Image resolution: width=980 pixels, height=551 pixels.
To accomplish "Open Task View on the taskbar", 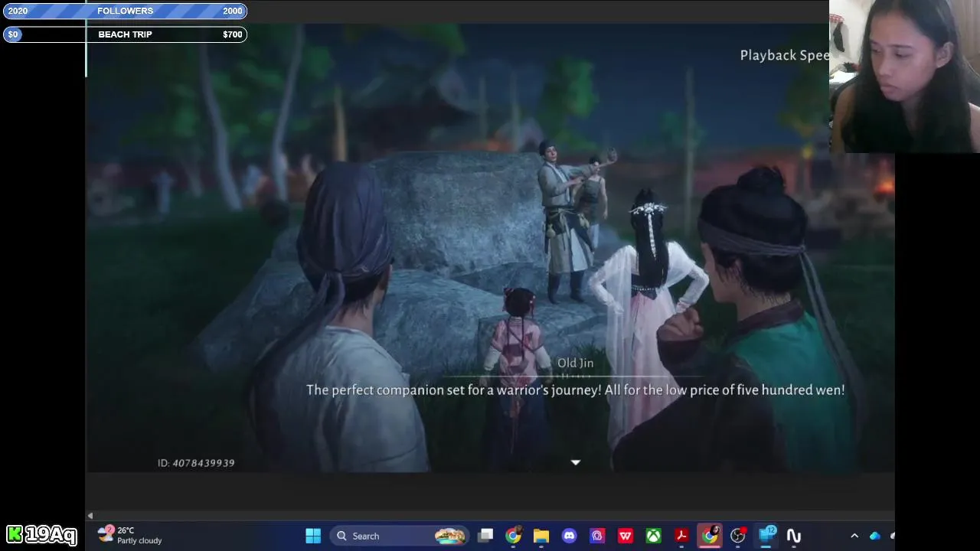I will [x=485, y=536].
